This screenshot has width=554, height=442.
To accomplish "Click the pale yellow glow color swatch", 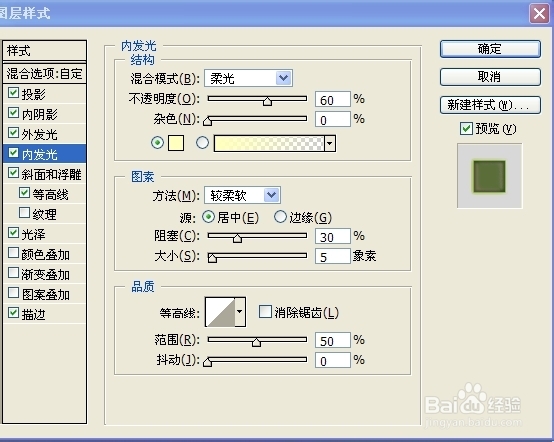I will coord(176,143).
